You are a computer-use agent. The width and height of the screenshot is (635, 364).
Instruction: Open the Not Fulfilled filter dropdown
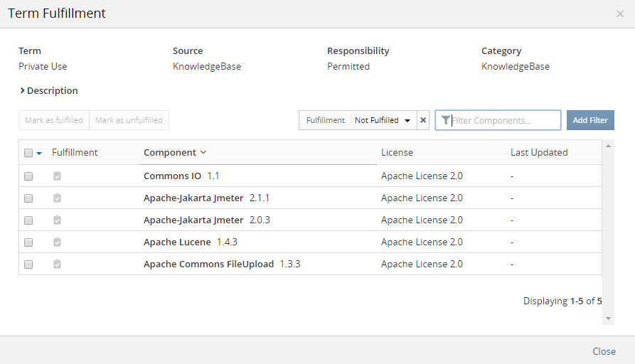[x=383, y=120]
